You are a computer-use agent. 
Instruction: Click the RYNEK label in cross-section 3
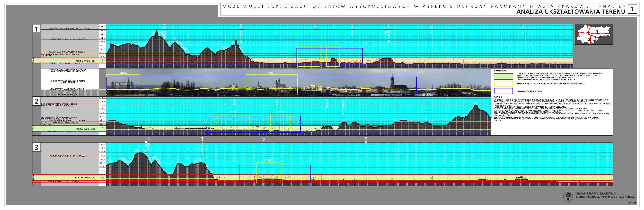(268, 160)
